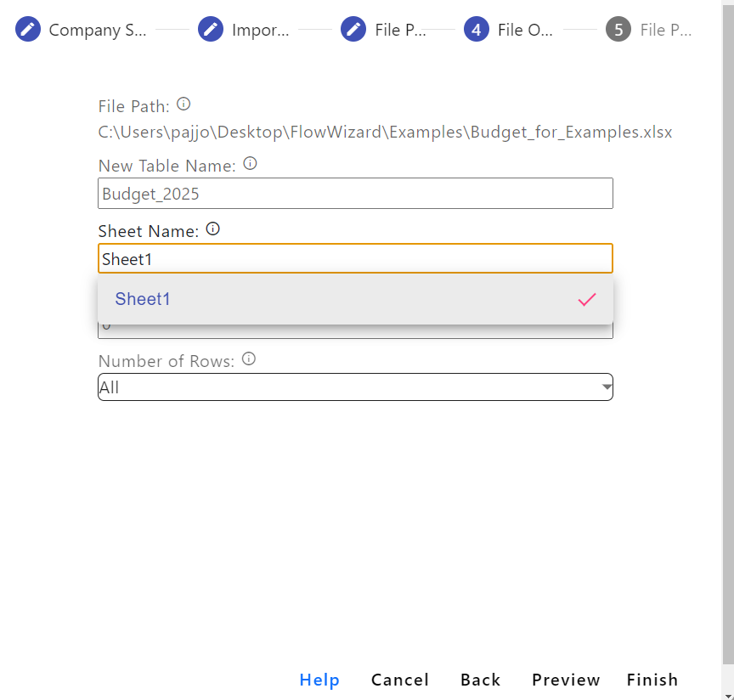Click the Import step pencil icon
Image resolution: width=734 pixels, height=700 pixels.
211,30
